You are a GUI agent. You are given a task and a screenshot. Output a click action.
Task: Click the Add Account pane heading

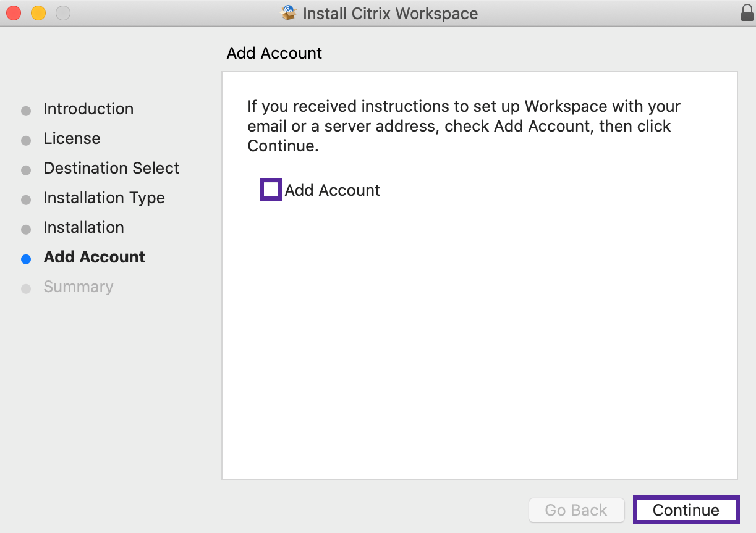pyautogui.click(x=274, y=53)
